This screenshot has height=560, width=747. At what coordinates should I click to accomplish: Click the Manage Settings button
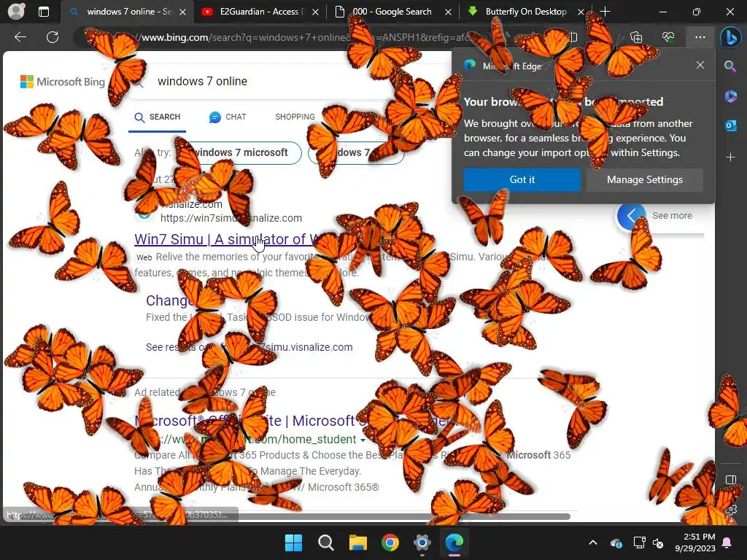click(x=645, y=179)
